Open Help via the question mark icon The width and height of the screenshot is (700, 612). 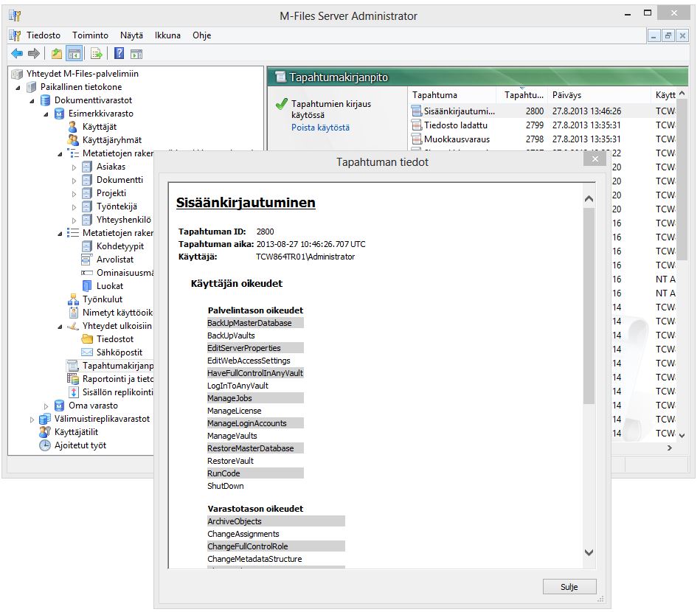[119, 54]
